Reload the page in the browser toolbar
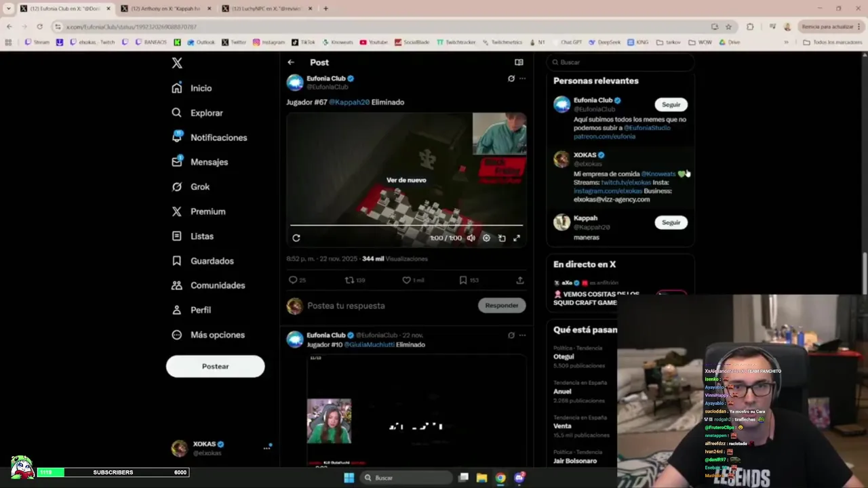The image size is (868, 488). (40, 26)
